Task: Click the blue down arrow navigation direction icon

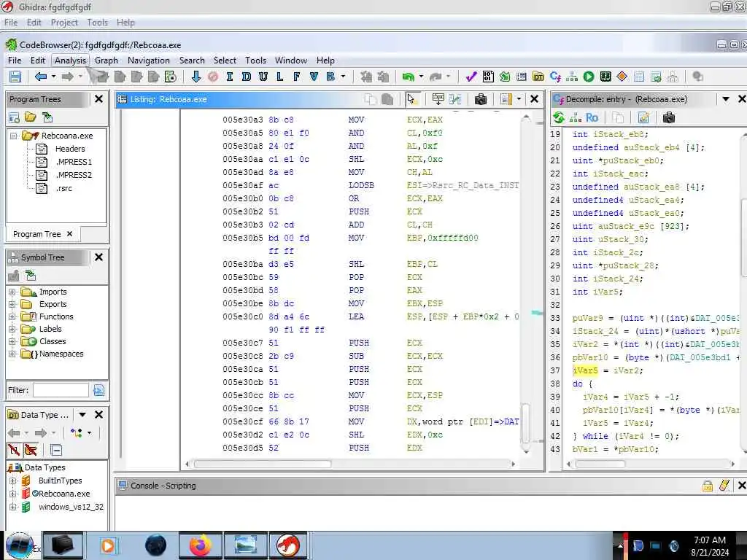Action: click(x=196, y=76)
